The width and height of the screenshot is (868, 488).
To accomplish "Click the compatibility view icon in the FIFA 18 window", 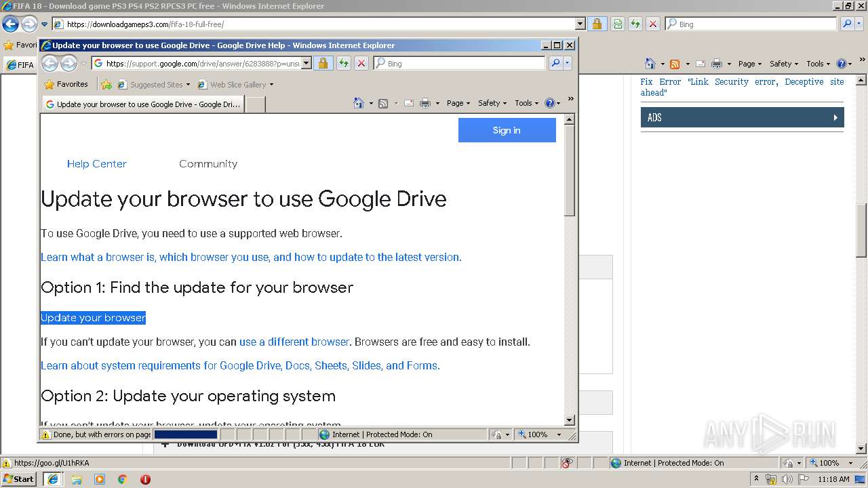I will (618, 24).
